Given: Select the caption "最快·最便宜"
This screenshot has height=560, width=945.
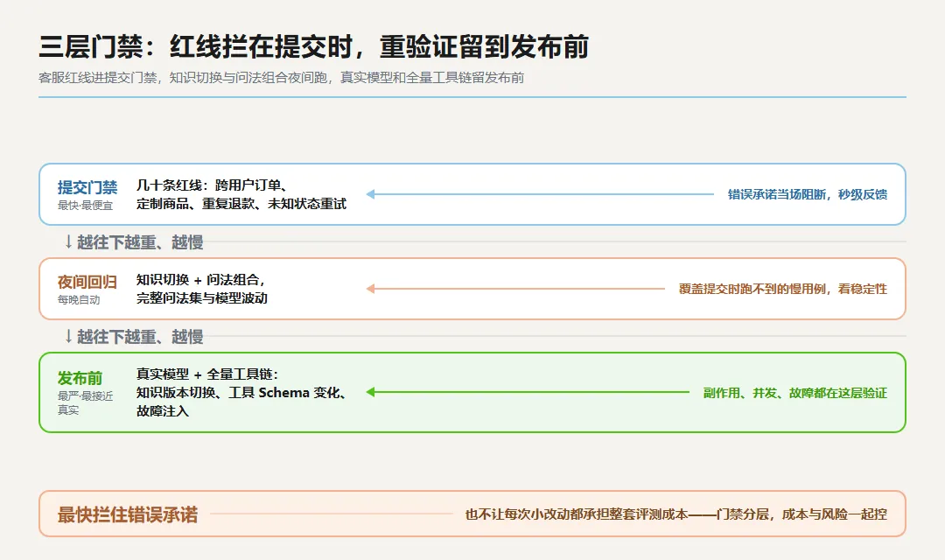Looking at the screenshot, I should click(85, 206).
